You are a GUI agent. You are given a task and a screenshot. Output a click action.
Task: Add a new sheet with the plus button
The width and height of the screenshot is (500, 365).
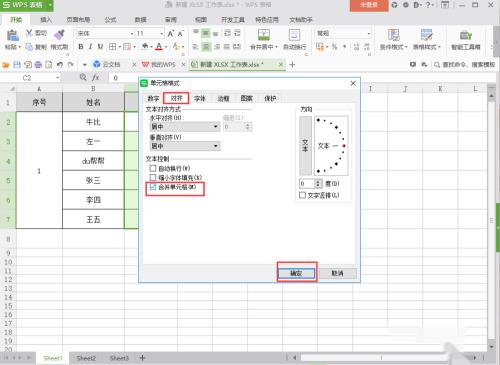142,358
